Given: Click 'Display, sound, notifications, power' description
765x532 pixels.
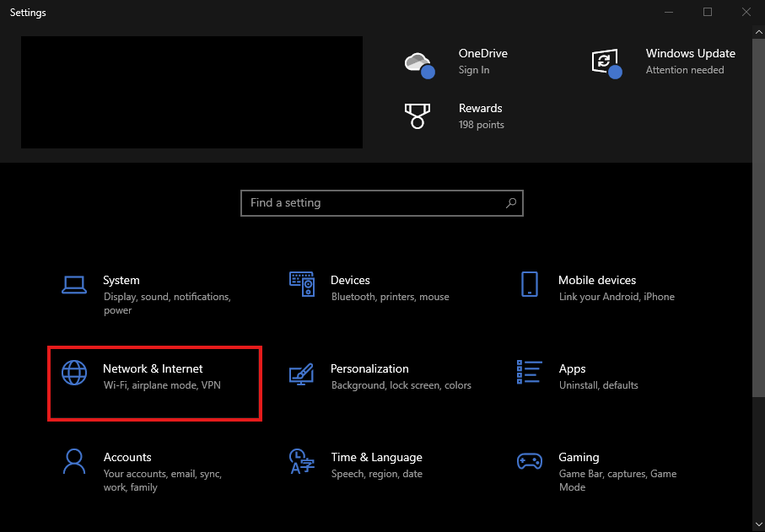Looking at the screenshot, I should [167, 304].
